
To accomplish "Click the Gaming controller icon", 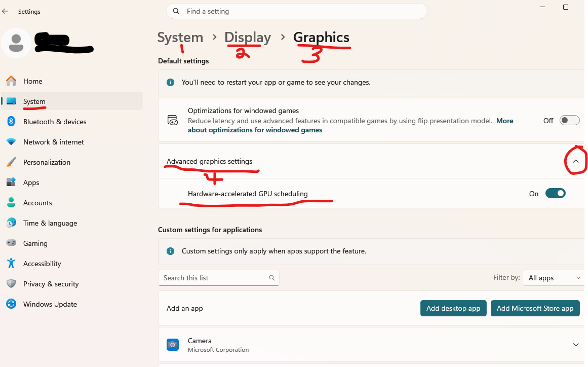I will (11, 243).
